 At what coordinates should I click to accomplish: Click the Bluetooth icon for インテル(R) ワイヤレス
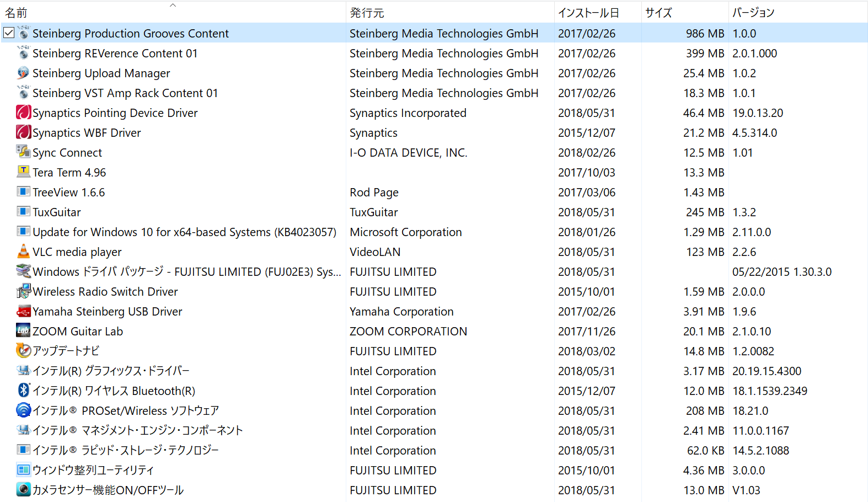[x=23, y=391]
